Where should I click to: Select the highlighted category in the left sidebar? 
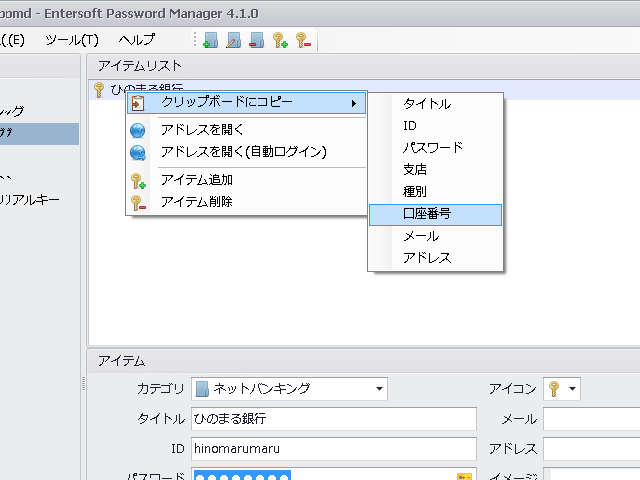[x=39, y=134]
